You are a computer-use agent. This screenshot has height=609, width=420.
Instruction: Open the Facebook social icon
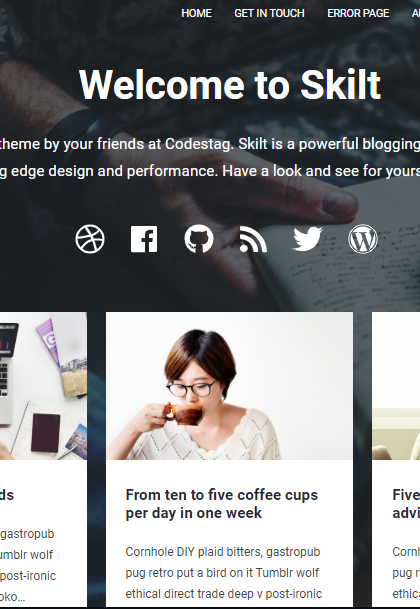click(144, 239)
